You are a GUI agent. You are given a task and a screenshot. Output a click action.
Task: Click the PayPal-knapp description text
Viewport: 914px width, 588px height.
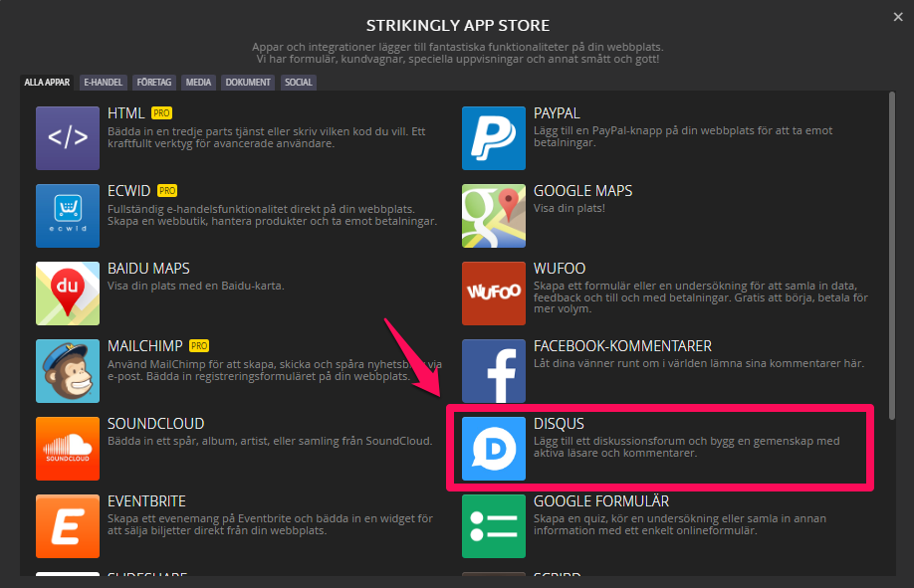click(x=683, y=136)
